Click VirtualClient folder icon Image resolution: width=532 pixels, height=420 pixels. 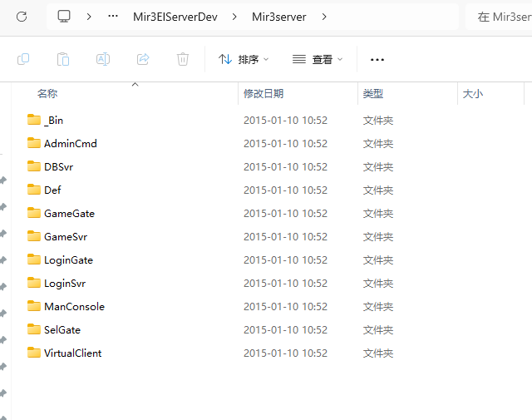point(34,353)
